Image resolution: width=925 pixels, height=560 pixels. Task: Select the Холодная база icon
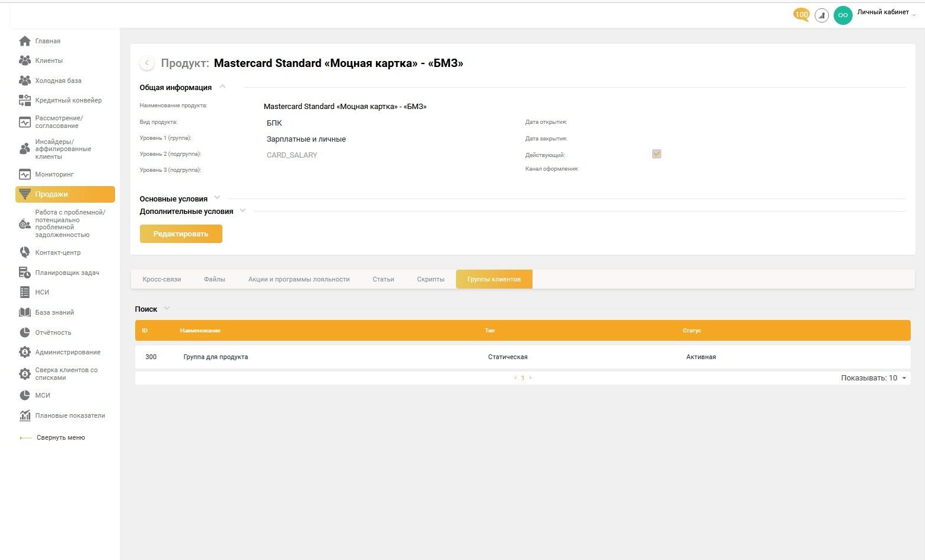pos(25,81)
